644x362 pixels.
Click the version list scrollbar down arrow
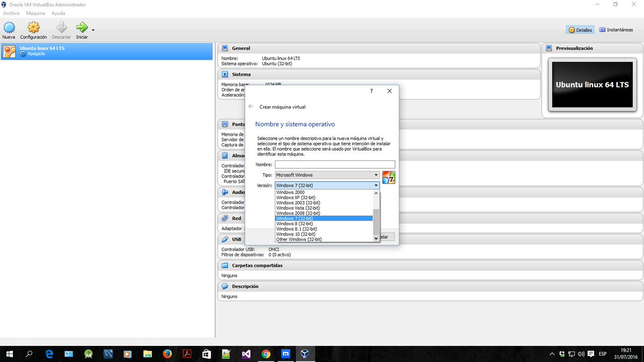click(376, 238)
